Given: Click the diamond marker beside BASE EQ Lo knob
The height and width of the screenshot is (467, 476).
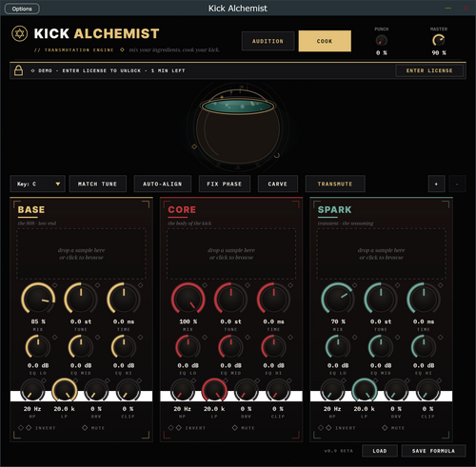Looking at the screenshot, I should coord(54,338).
